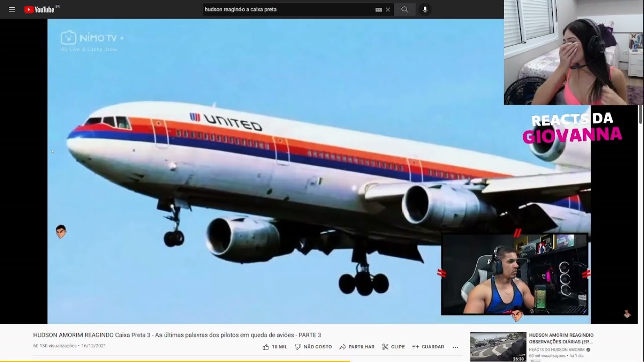This screenshot has width=644, height=362.
Task: Open more actions three-dot menu
Action: coord(455,347)
